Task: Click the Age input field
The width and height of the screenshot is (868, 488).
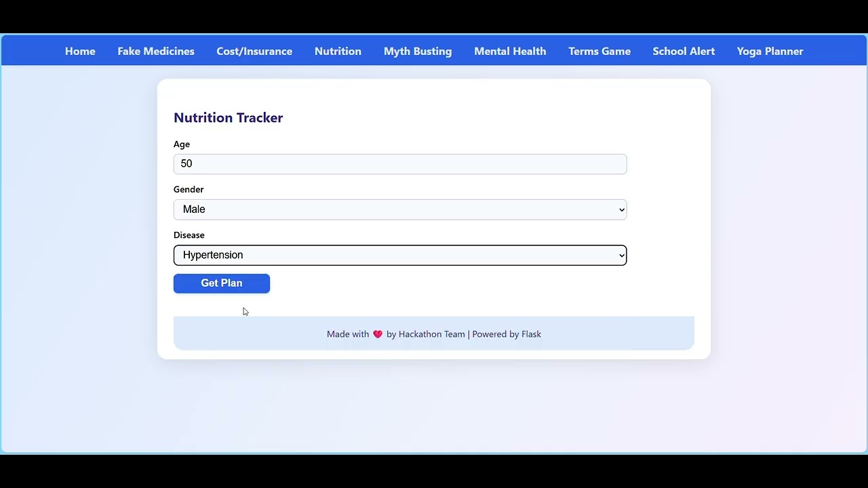Action: pyautogui.click(x=400, y=164)
